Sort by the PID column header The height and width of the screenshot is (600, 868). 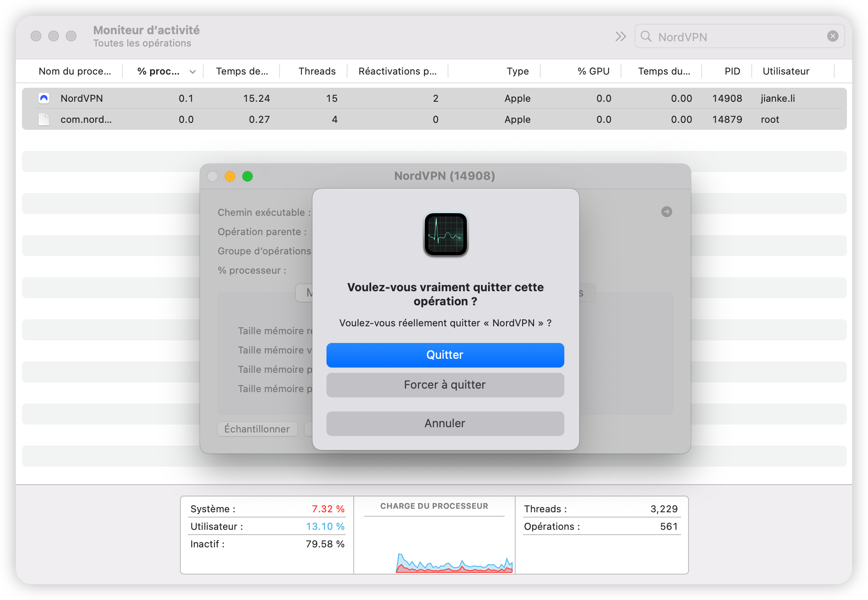732,71
